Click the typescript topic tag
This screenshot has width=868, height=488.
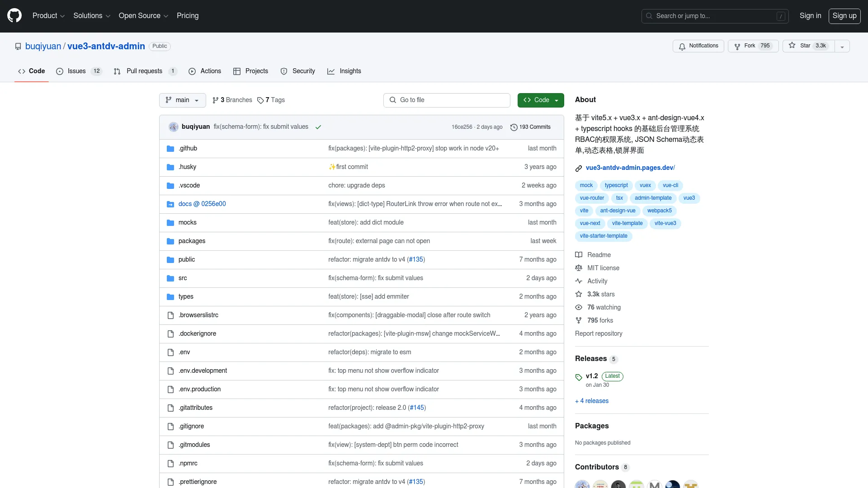[x=616, y=186]
